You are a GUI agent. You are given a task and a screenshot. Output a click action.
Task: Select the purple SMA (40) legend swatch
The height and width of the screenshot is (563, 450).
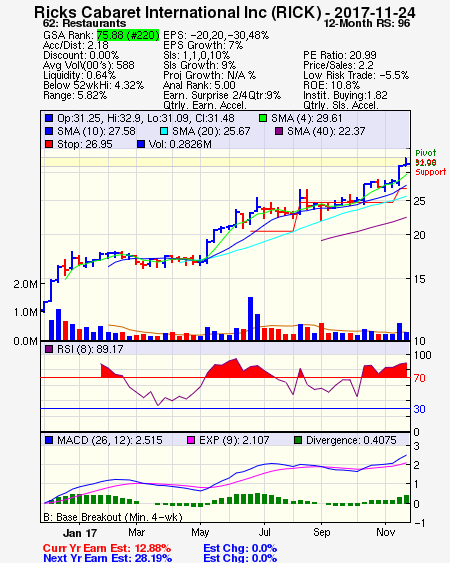pyautogui.click(x=279, y=131)
